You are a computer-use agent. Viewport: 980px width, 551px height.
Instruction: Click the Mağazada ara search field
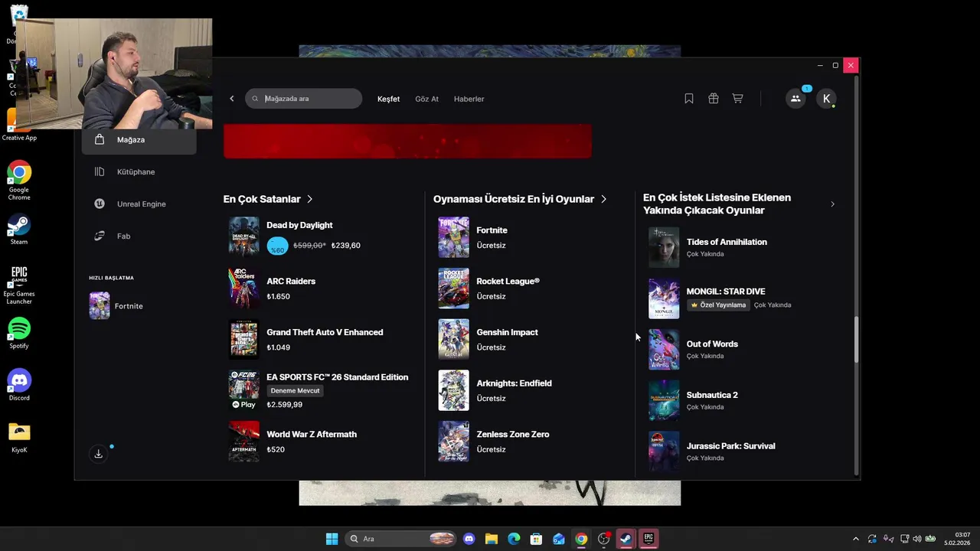(x=304, y=99)
